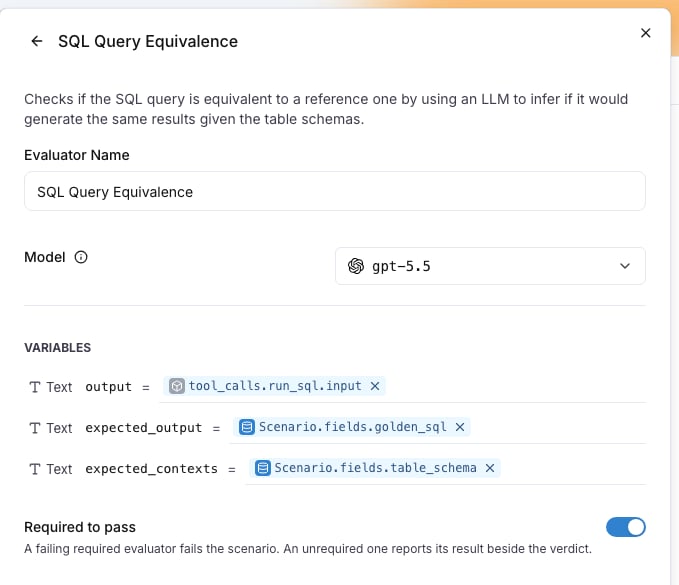
Task: Click the Evaluator Name label
Action: [77, 155]
